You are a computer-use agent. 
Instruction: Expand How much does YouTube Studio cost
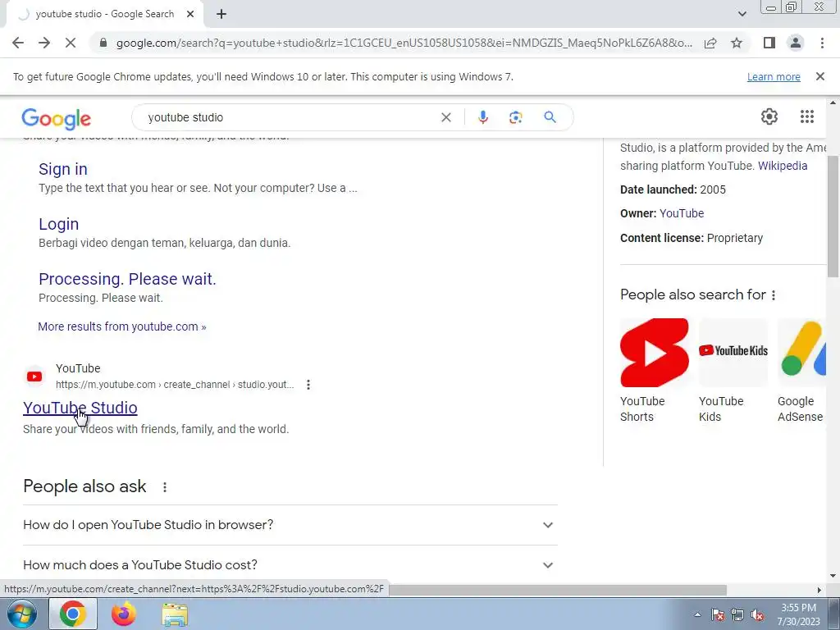pyautogui.click(x=290, y=564)
